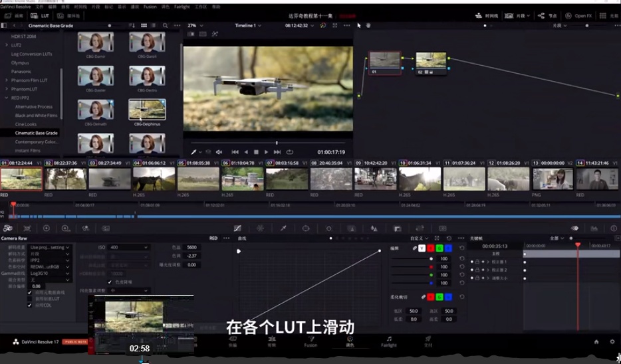Select the Cinematic Base Grade folder
Image resolution: width=621 pixels, height=364 pixels.
pos(37,133)
